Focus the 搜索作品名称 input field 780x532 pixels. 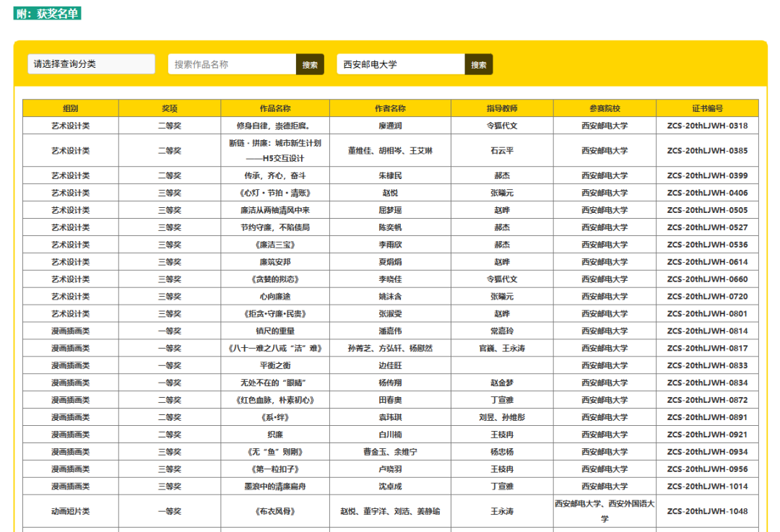click(232, 64)
